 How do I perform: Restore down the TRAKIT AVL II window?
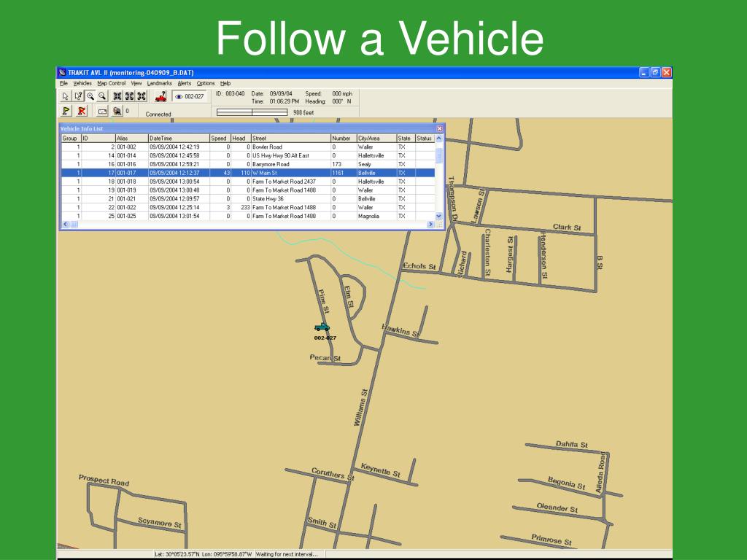coord(656,72)
